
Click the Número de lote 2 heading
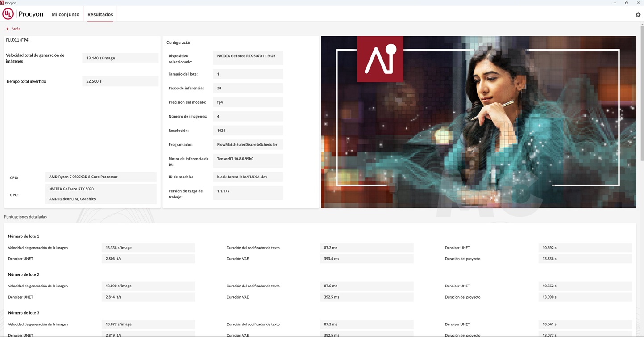click(x=24, y=274)
